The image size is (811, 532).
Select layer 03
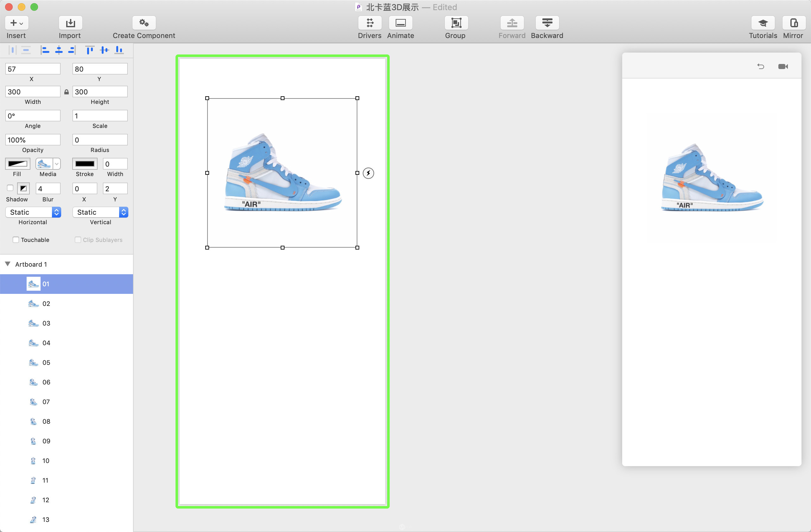[x=67, y=323]
